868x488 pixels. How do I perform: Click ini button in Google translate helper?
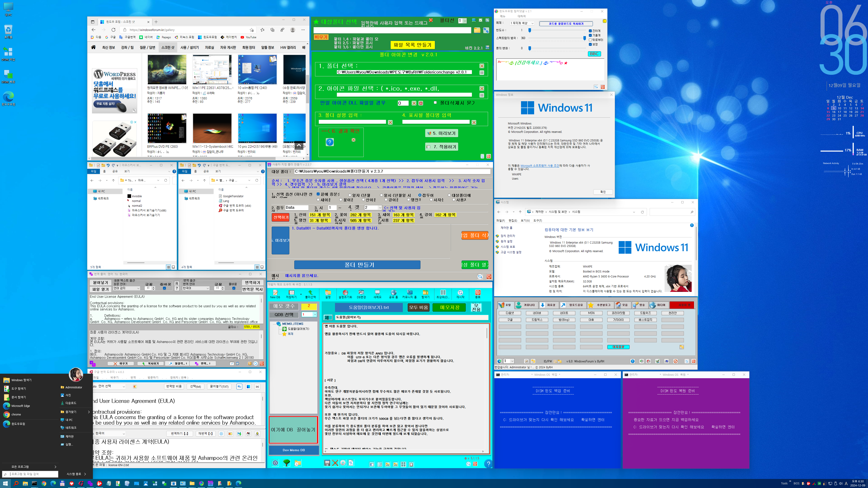[x=257, y=387]
